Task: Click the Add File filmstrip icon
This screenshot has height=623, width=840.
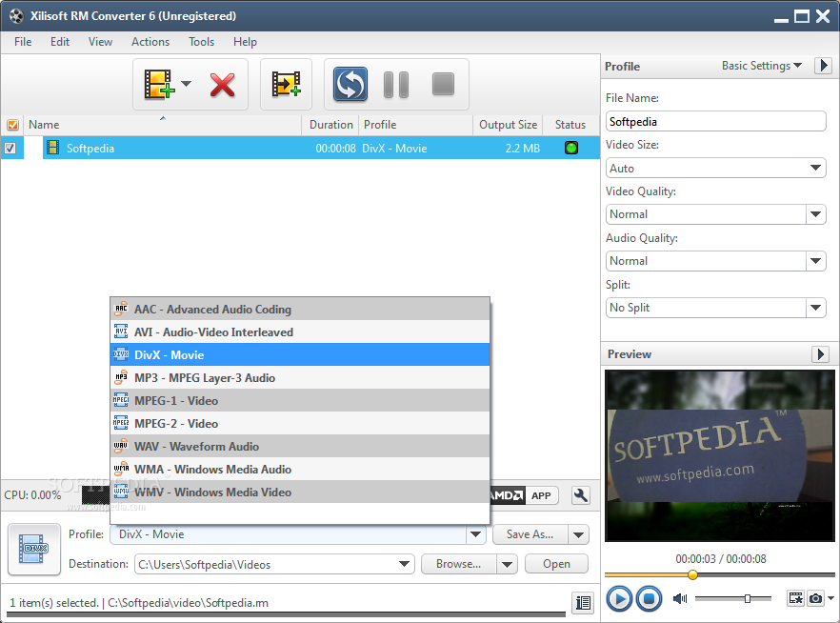Action: tap(158, 84)
